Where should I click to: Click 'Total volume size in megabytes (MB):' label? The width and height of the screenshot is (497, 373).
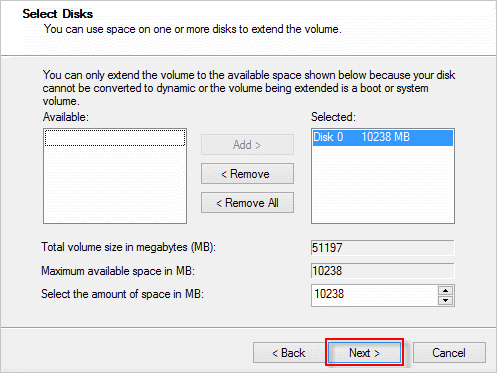pyautogui.click(x=129, y=247)
